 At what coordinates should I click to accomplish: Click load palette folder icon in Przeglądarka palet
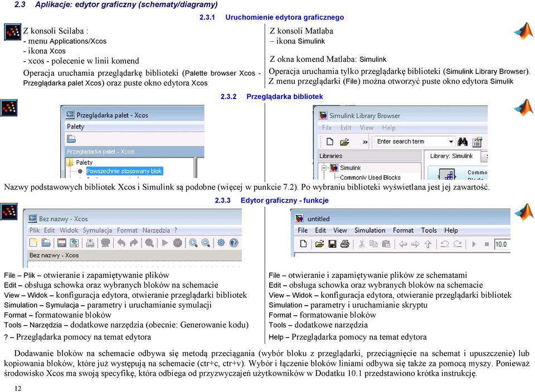(71, 139)
